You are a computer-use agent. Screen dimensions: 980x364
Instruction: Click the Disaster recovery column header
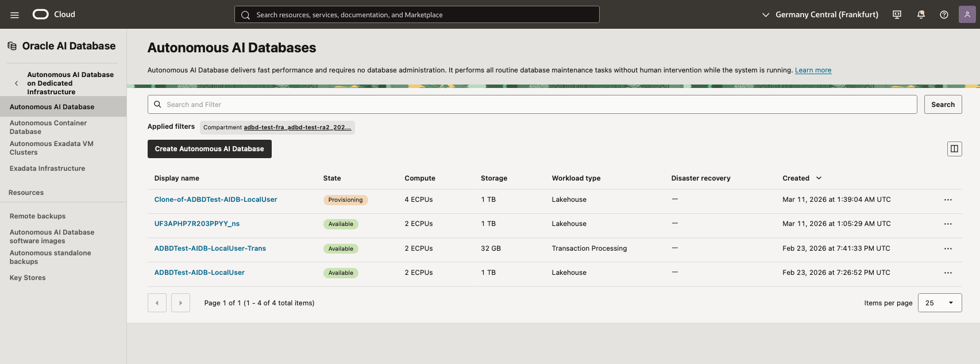(701, 178)
